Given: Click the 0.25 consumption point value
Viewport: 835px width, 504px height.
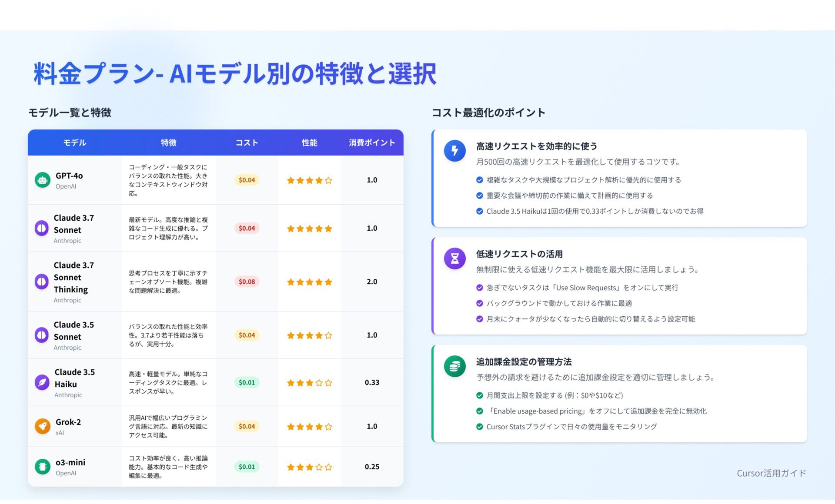Looking at the screenshot, I should tap(372, 467).
